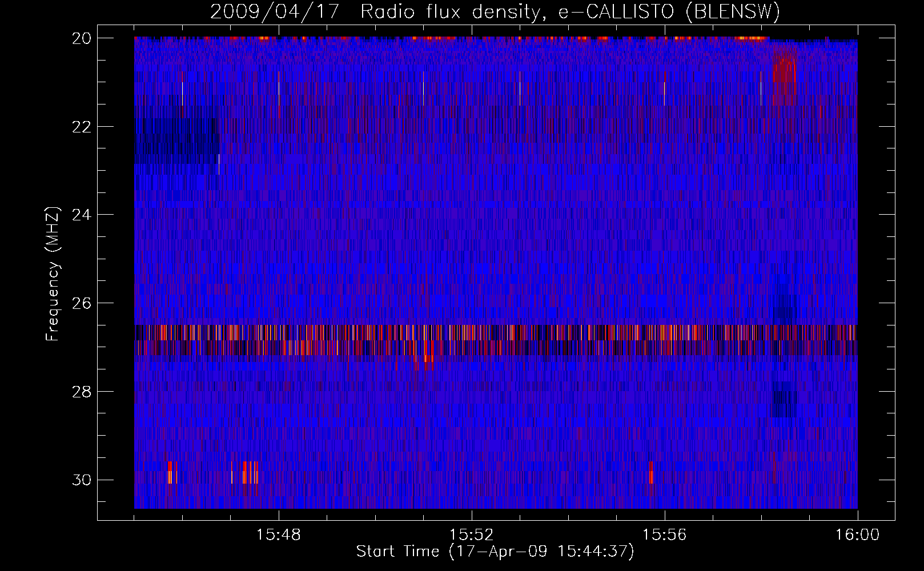924x571 pixels.
Task: Click the '28' frequency tick label
Action: pyautogui.click(x=82, y=392)
